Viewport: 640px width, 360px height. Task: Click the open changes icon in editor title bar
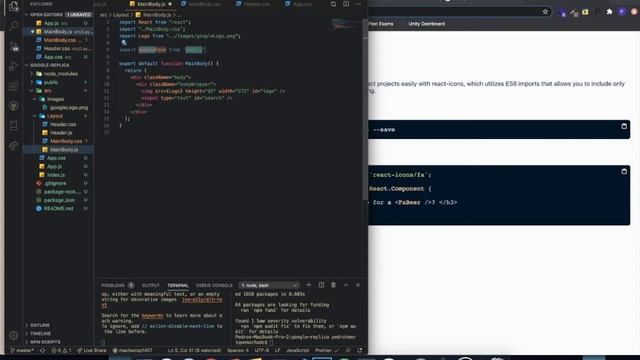[x=333, y=4]
